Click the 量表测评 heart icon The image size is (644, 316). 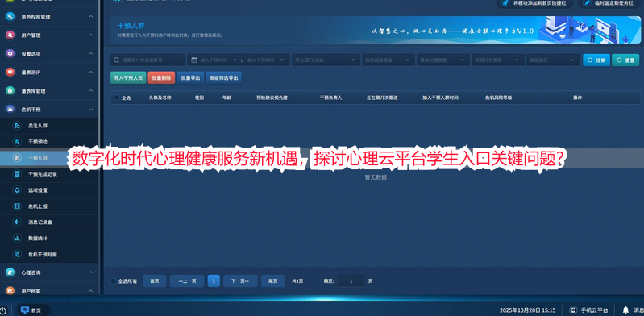(x=10, y=73)
